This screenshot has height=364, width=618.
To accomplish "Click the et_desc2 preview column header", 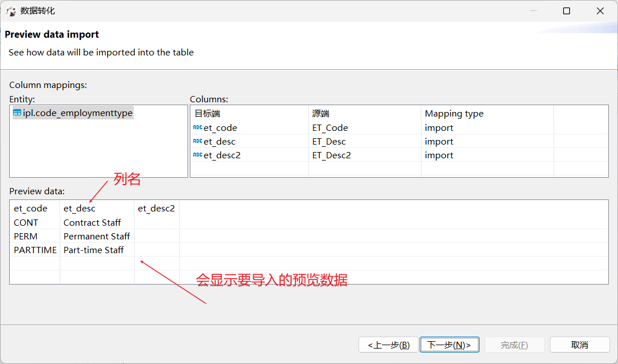I will click(156, 209).
